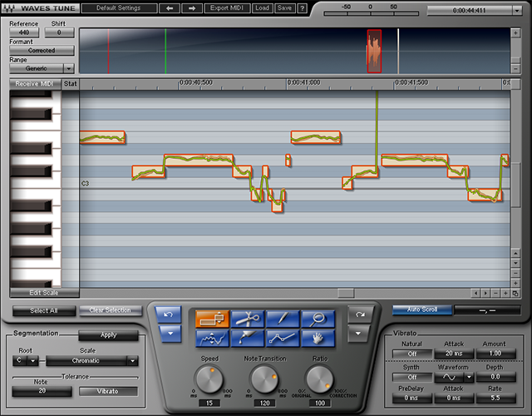This screenshot has height=416, width=532.
Task: Click the C3 piano key label
Action: click(x=85, y=183)
